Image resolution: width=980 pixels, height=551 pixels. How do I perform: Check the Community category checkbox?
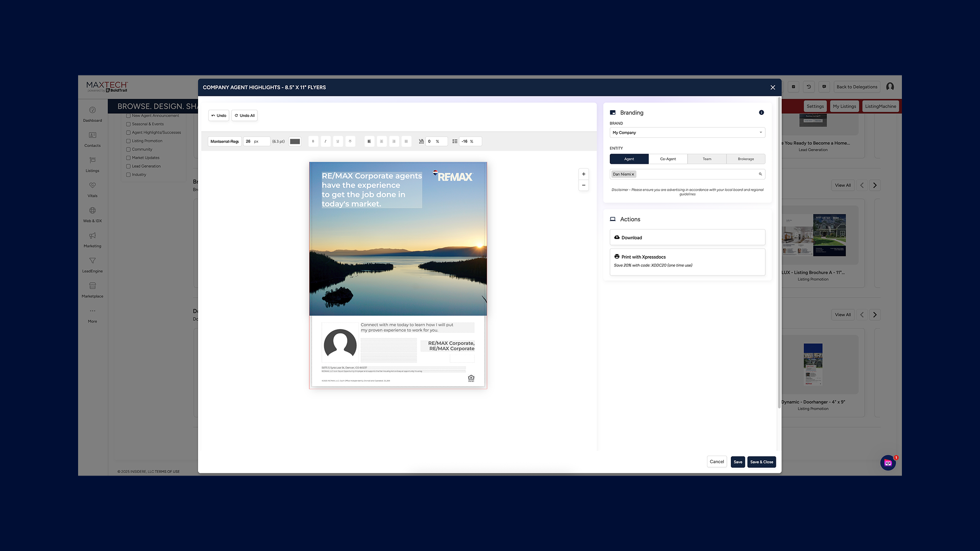129,149
